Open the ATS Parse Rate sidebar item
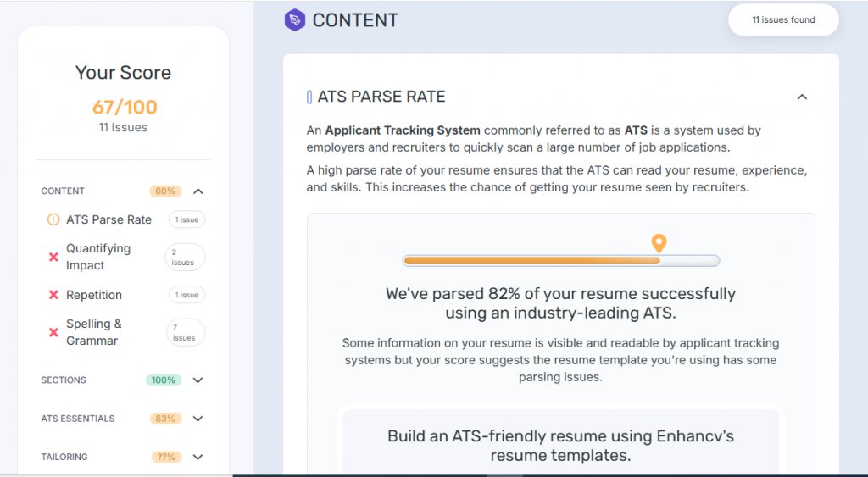868x477 pixels. coord(108,219)
